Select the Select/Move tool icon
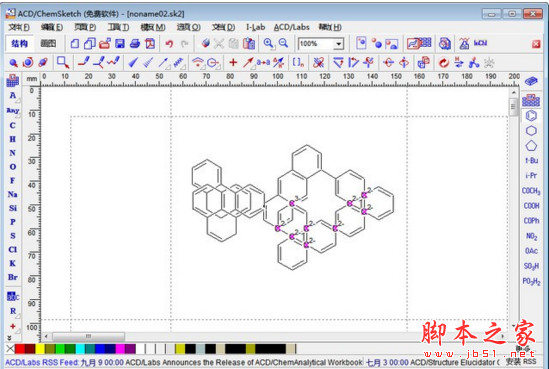The height and width of the screenshot is (369, 549). (x=13, y=63)
